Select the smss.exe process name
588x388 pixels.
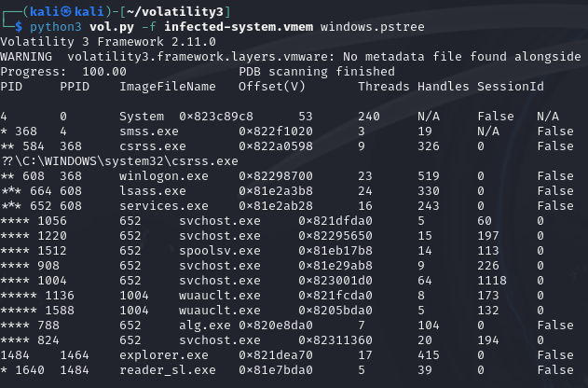click(149, 132)
